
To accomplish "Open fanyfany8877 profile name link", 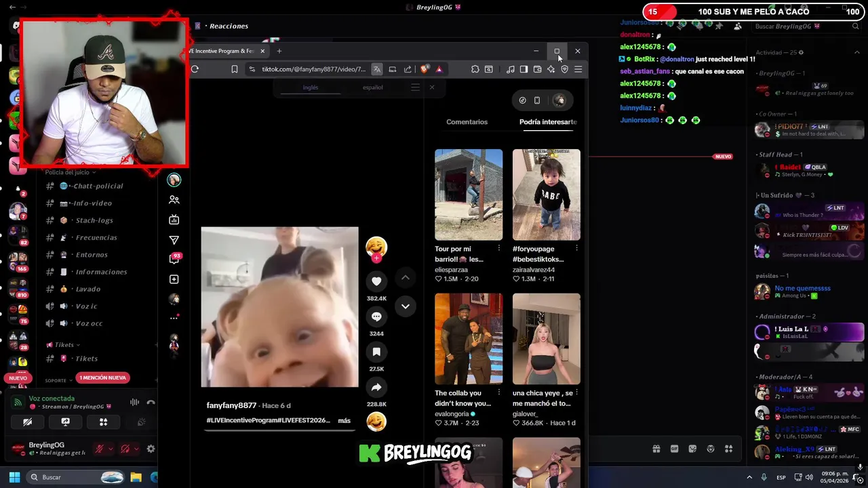I will [x=231, y=405].
